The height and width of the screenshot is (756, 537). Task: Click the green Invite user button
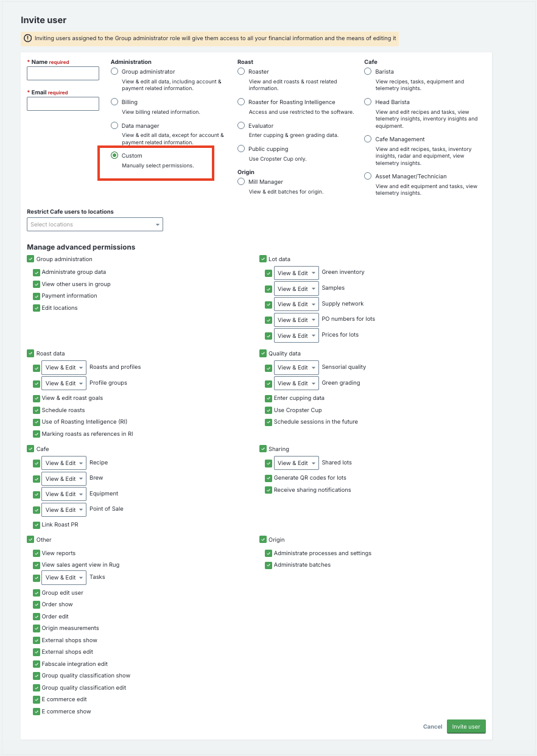[x=466, y=727]
